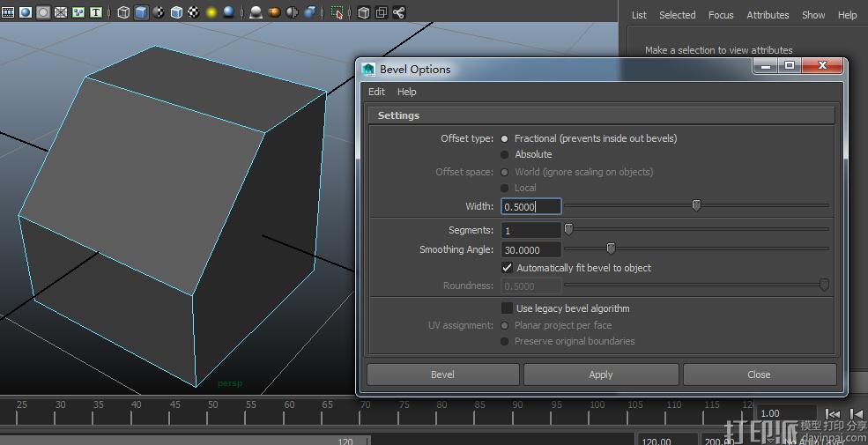Toggle X-ray active components icon

(382, 12)
